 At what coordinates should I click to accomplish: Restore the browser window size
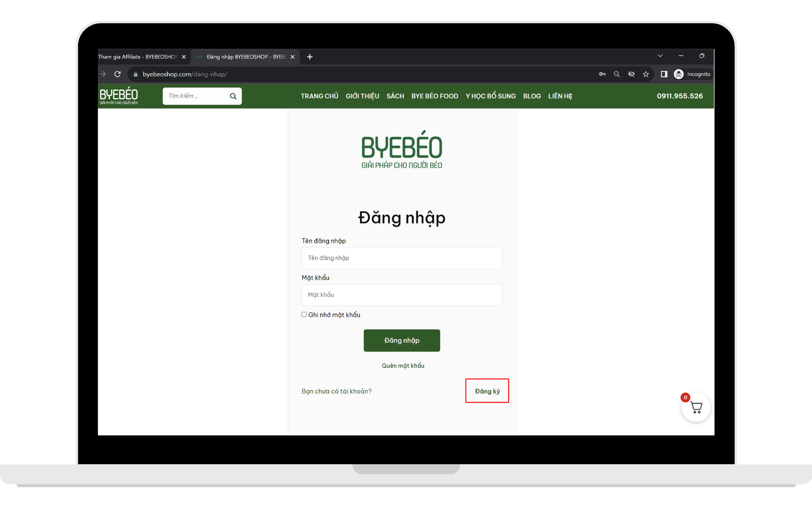tap(702, 56)
